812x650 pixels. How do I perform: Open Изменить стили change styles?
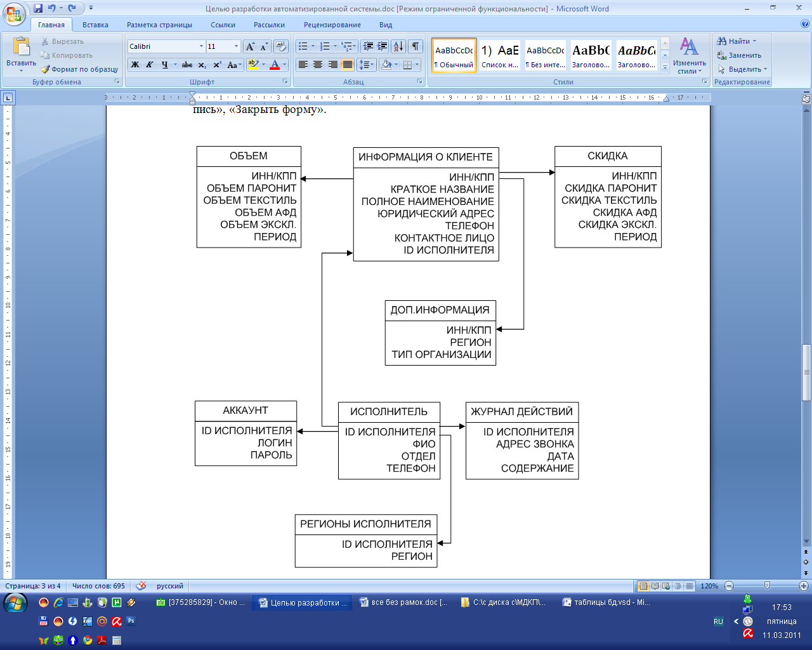click(x=690, y=56)
